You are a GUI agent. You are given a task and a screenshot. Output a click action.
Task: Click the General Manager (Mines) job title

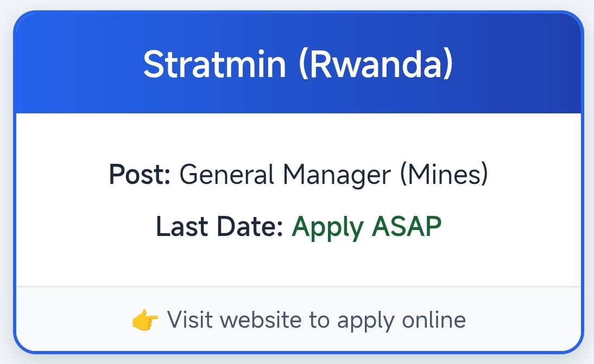click(333, 175)
